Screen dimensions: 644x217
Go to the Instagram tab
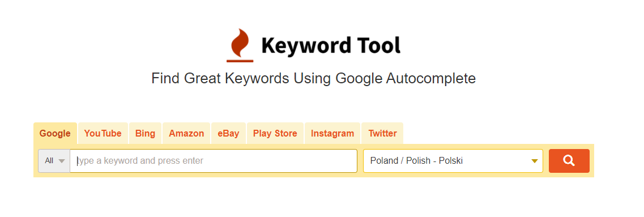pyautogui.click(x=332, y=133)
